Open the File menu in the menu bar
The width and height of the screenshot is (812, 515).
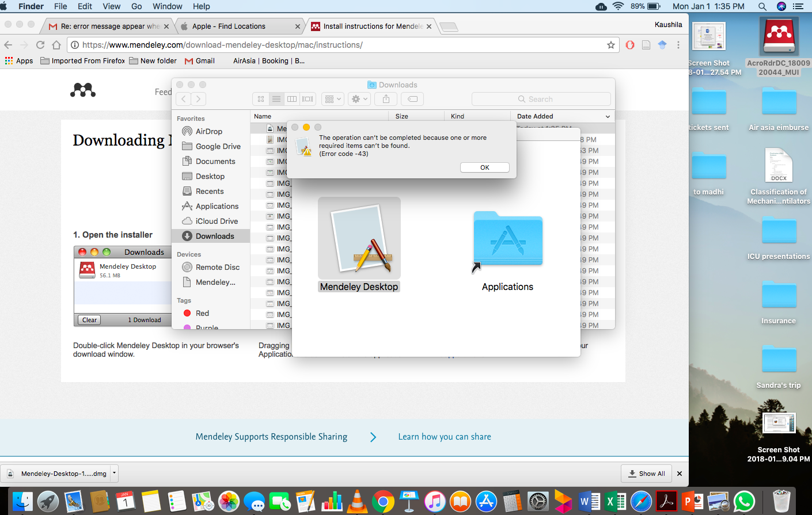click(x=60, y=6)
